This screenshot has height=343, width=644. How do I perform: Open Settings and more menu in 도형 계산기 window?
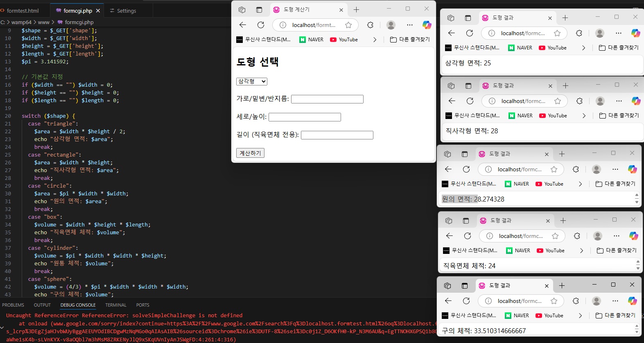tap(409, 25)
